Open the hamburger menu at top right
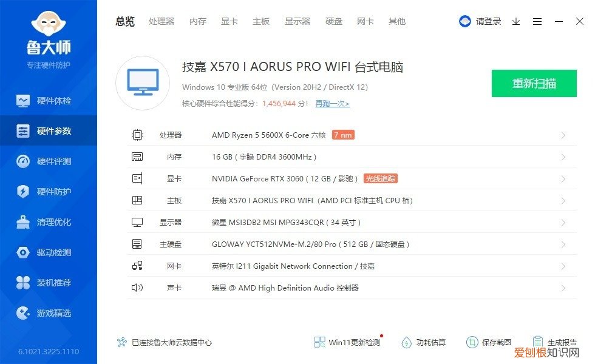Viewport: 595px width, 364px height. [537, 21]
